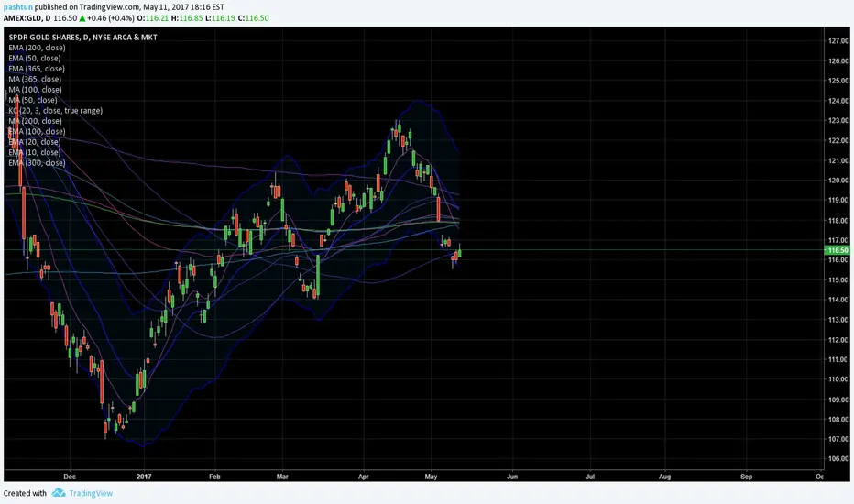Click the O:116.21 open value
This screenshot has height=504, width=854.
(x=152, y=18)
